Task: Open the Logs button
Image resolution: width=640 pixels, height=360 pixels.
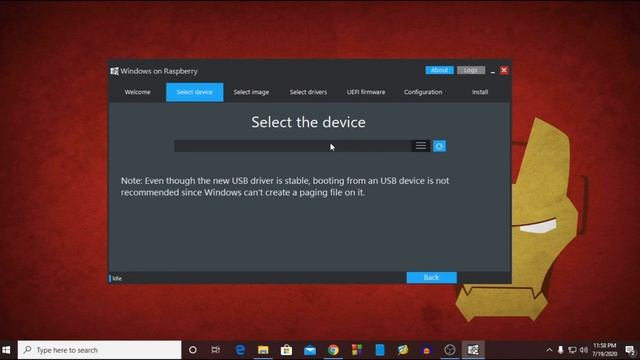Action: 471,70
